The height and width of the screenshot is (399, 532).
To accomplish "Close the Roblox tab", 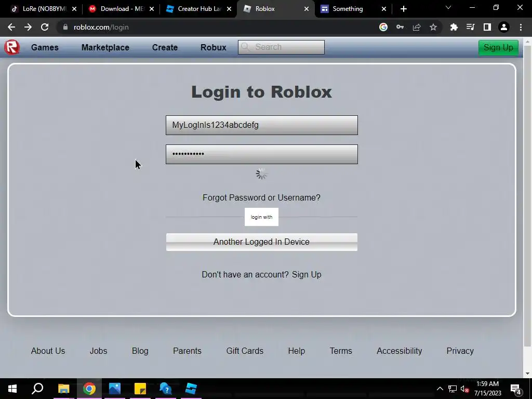I will pos(307,9).
